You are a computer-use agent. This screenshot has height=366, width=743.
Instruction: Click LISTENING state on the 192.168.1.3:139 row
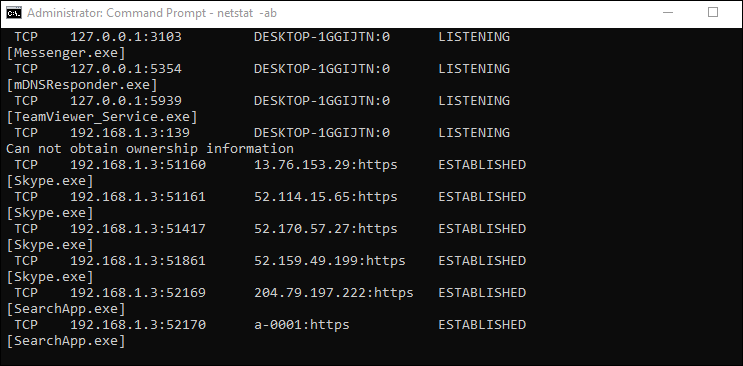tap(474, 133)
